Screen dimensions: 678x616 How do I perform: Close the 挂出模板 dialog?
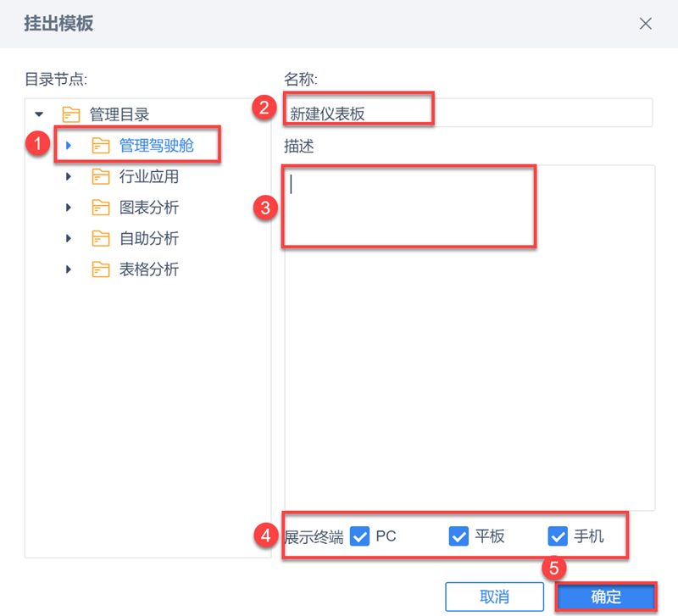(x=646, y=24)
